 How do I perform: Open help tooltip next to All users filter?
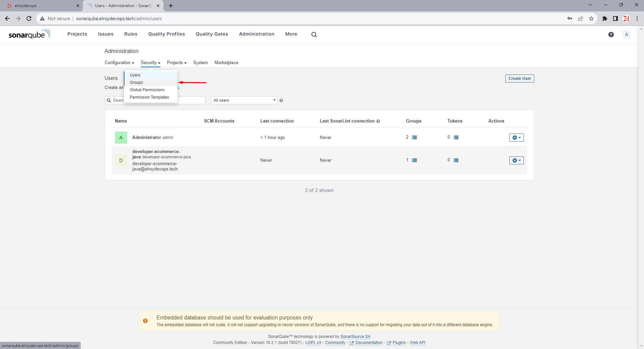pos(281,100)
